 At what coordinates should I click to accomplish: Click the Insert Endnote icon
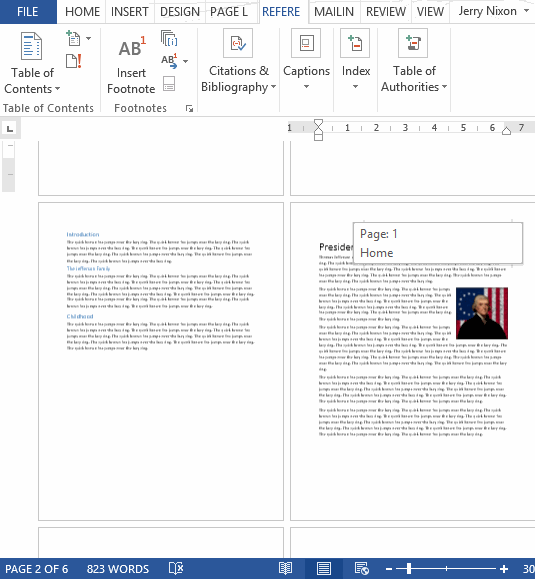pos(169,38)
